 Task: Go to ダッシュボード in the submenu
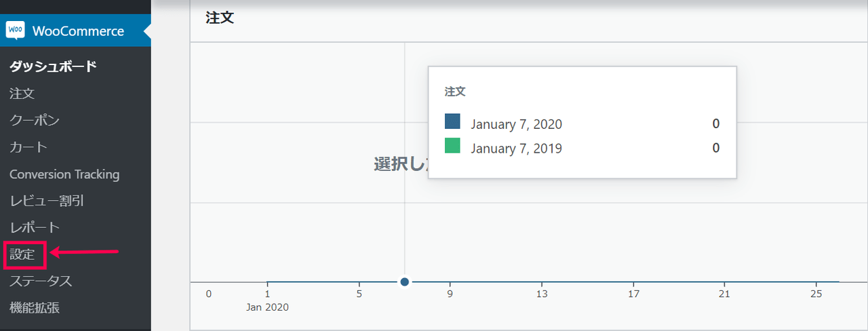(x=53, y=66)
